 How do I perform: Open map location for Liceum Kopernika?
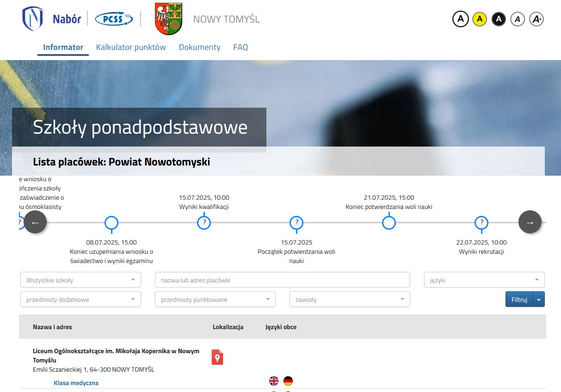tap(217, 357)
